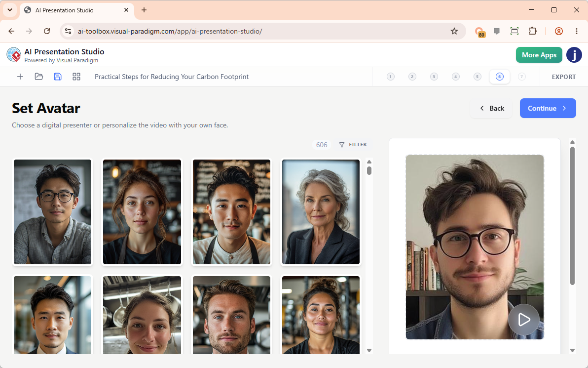The image size is (588, 368).
Task: Open the tab search dropdown arrow
Action: pyautogui.click(x=10, y=10)
